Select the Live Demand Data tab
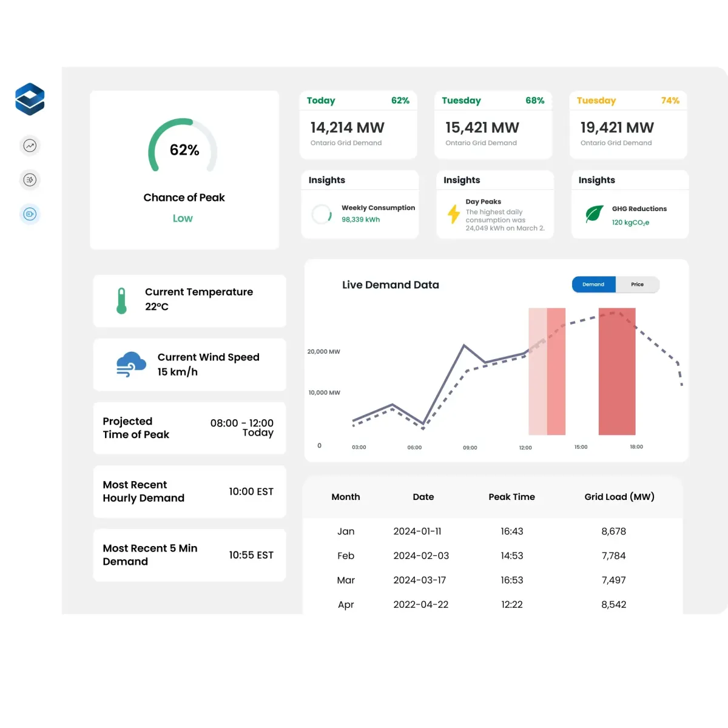This screenshot has height=728, width=728. click(390, 285)
